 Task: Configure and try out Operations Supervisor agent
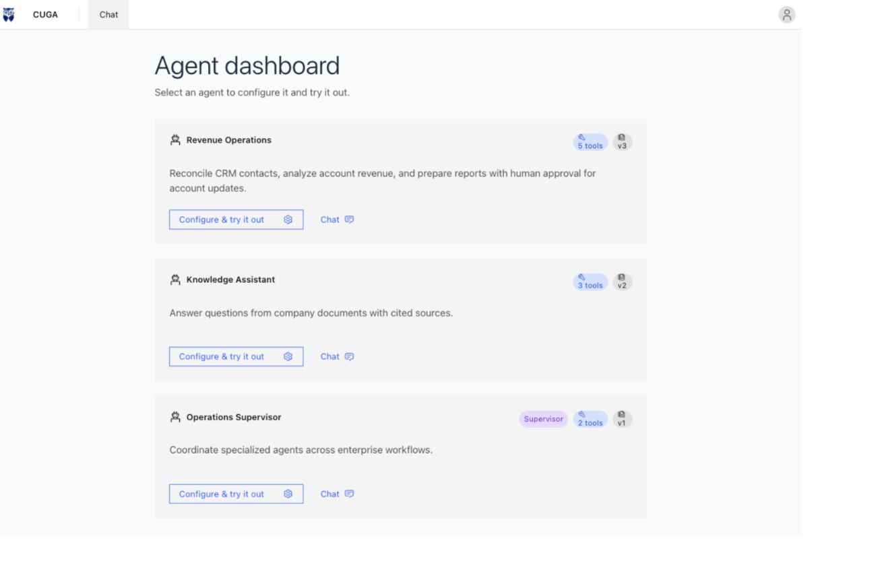[x=236, y=494]
